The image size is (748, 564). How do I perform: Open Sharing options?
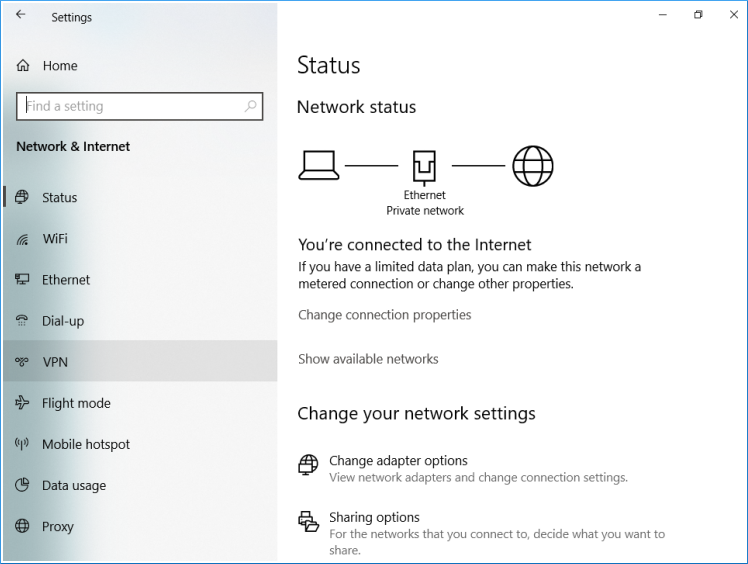click(374, 518)
